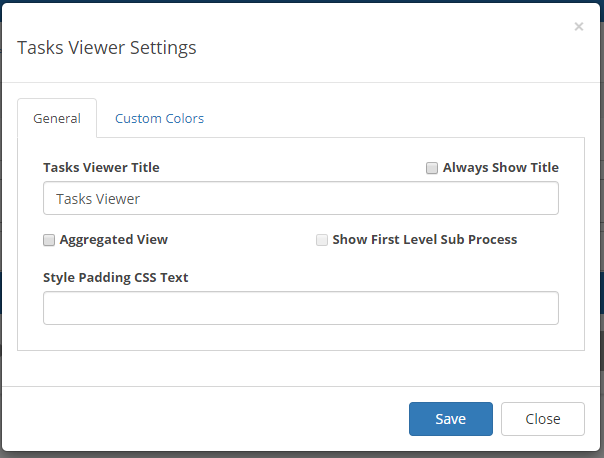Click the white Close button
The width and height of the screenshot is (604, 458).
[543, 419]
